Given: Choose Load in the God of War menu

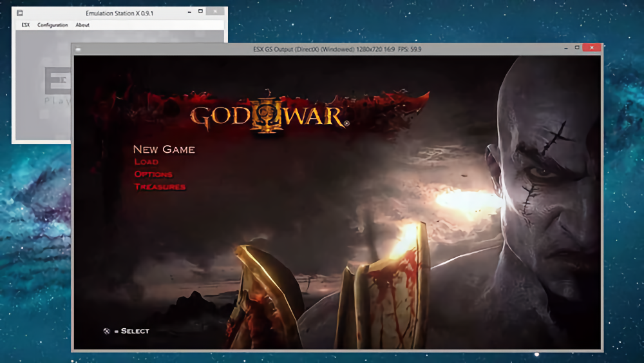Looking at the screenshot, I should (x=146, y=162).
